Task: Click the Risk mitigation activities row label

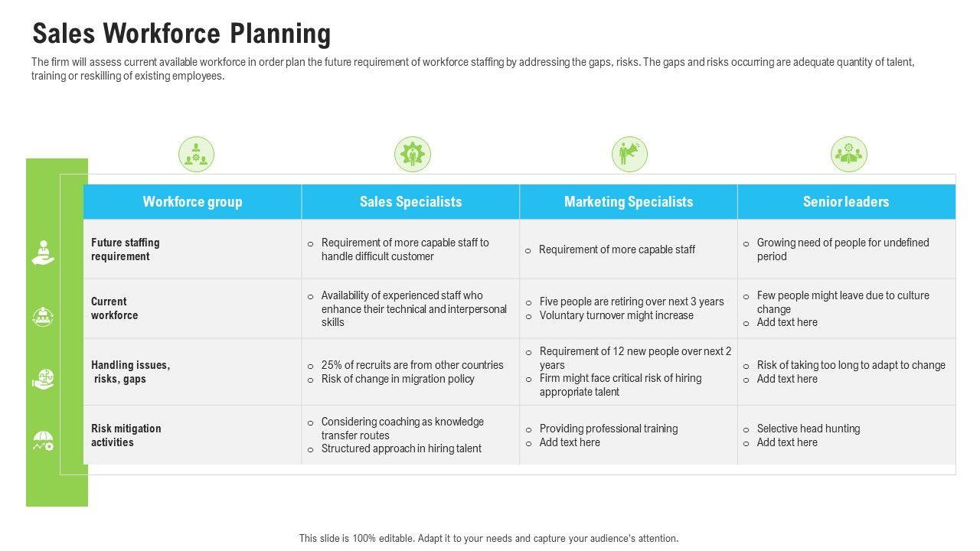Action: tap(126, 435)
